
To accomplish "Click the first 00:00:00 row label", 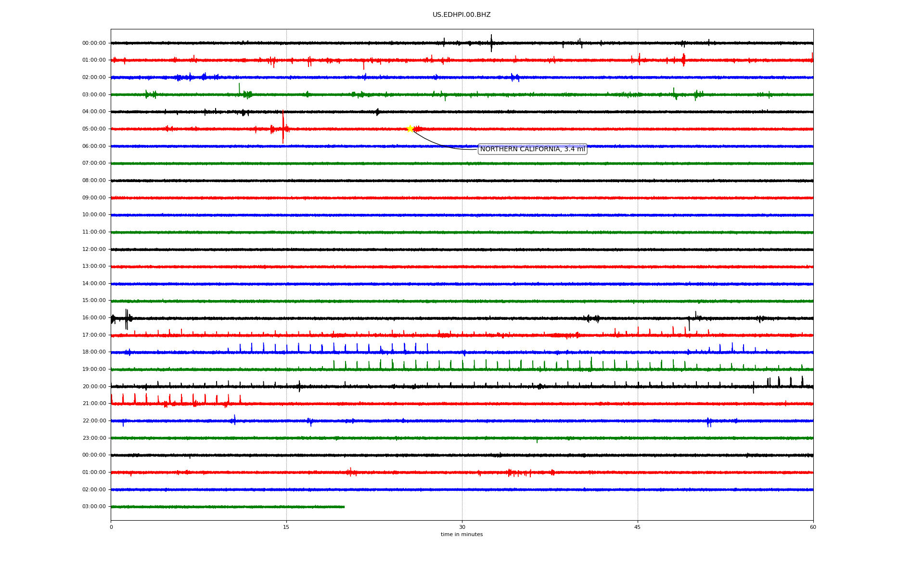I will (x=94, y=43).
